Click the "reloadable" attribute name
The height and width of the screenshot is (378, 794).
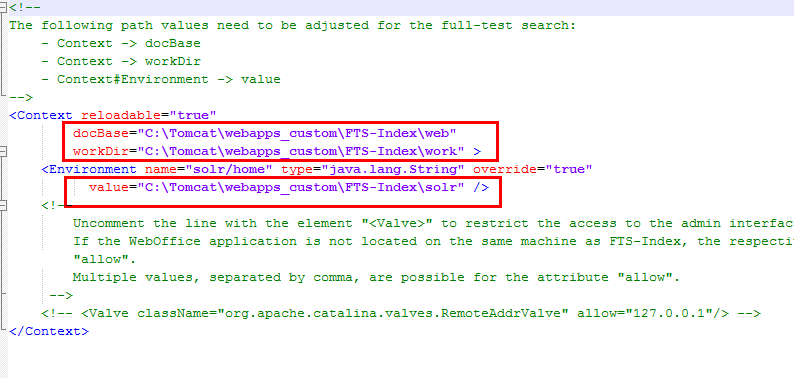tap(121, 115)
